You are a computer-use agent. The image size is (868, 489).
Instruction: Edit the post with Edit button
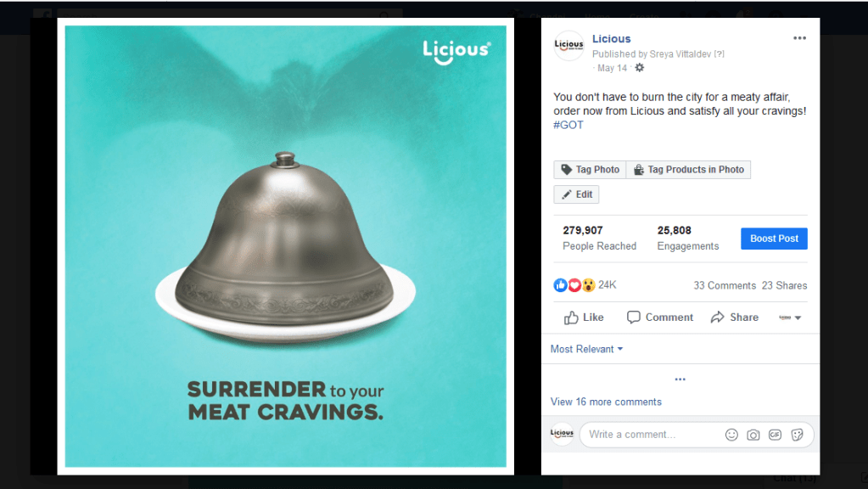[x=576, y=194]
